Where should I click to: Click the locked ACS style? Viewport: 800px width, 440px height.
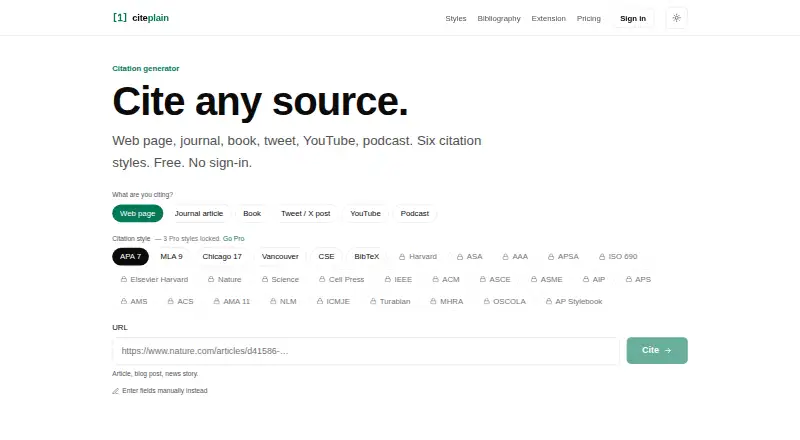[x=181, y=302]
